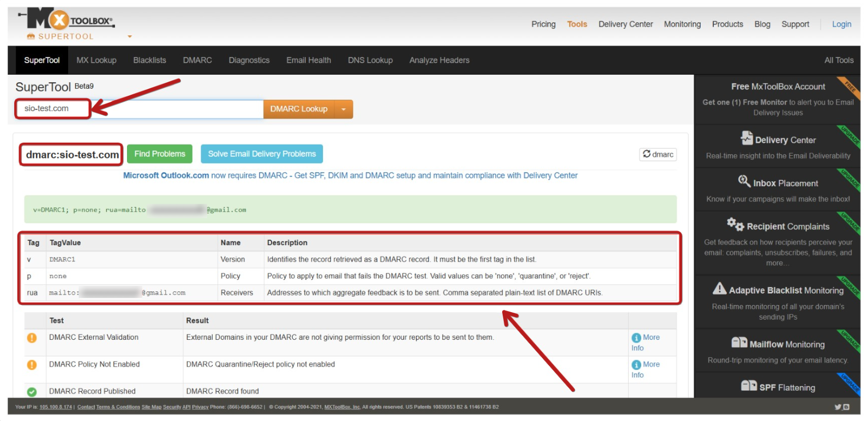Open All Tools
Viewport: 868px width, 421px height.
[839, 60]
